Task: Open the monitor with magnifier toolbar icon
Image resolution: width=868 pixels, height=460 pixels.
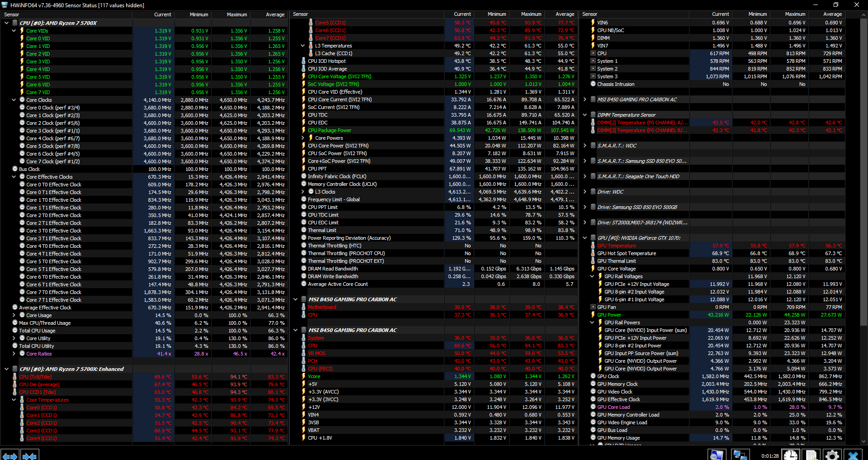Action: pyautogui.click(x=717, y=455)
